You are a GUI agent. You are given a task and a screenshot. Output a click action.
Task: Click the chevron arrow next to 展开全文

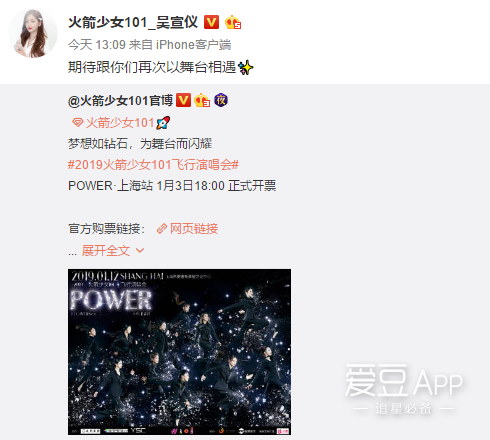coord(140,251)
